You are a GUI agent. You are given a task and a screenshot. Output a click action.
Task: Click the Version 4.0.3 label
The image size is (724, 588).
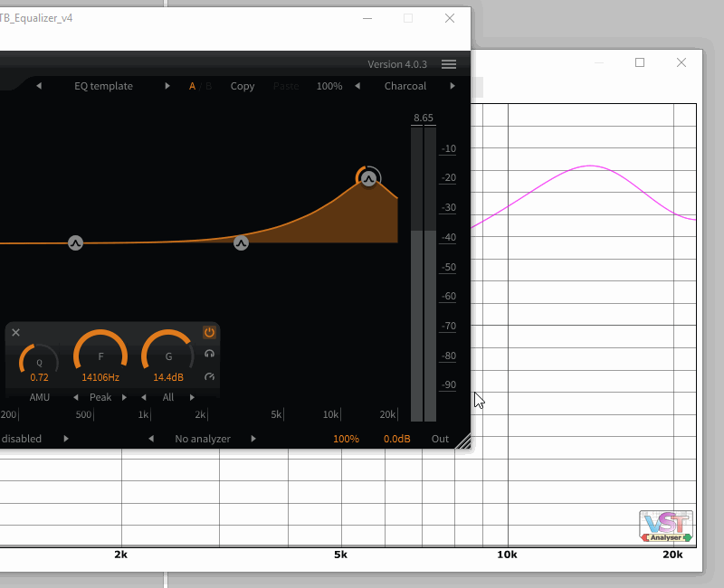click(397, 64)
